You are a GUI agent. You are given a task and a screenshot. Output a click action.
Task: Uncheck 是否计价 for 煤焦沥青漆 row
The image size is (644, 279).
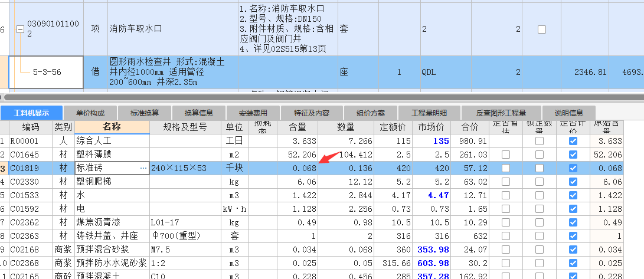tap(573, 222)
